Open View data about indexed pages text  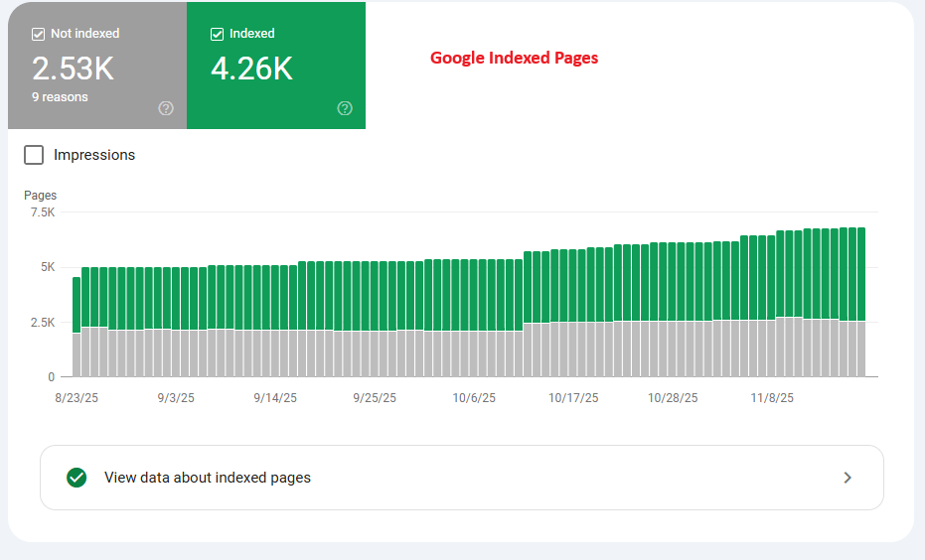207,478
